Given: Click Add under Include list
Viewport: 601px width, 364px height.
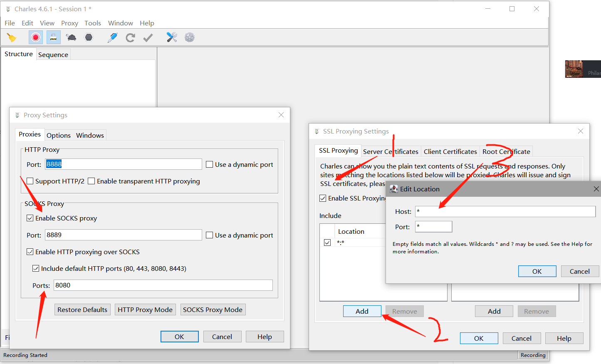Looking at the screenshot, I should (x=362, y=311).
